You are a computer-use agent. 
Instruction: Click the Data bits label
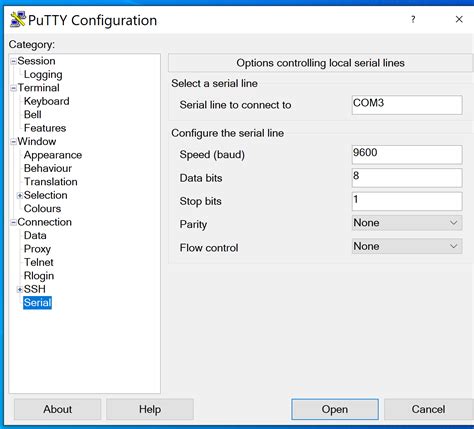(x=201, y=178)
